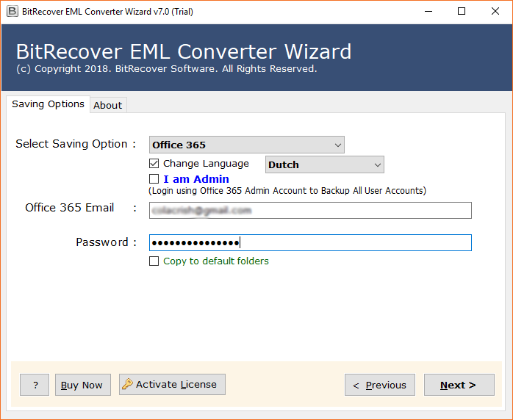Click the Copy to default folders label

(x=216, y=261)
